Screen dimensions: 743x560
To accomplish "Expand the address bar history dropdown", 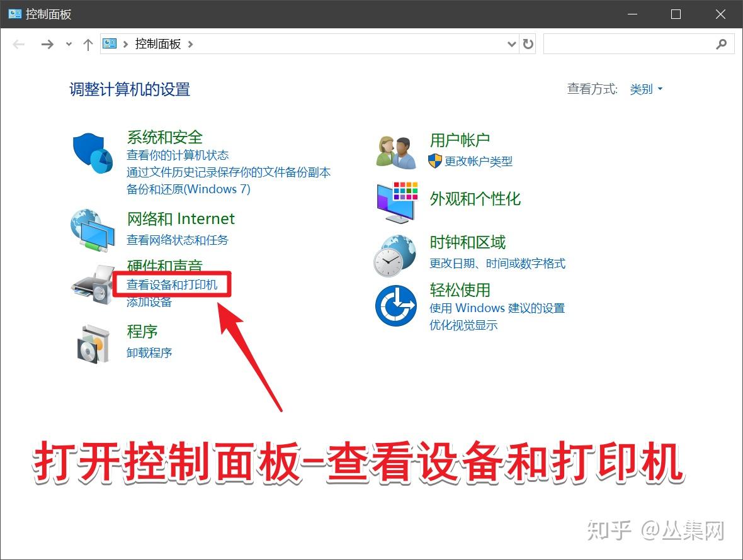I will 512,43.
